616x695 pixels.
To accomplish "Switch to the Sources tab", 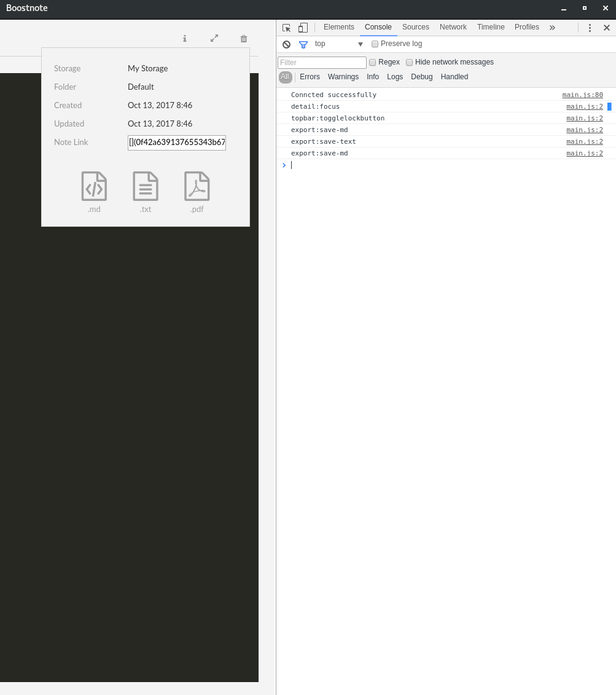I will coord(415,27).
